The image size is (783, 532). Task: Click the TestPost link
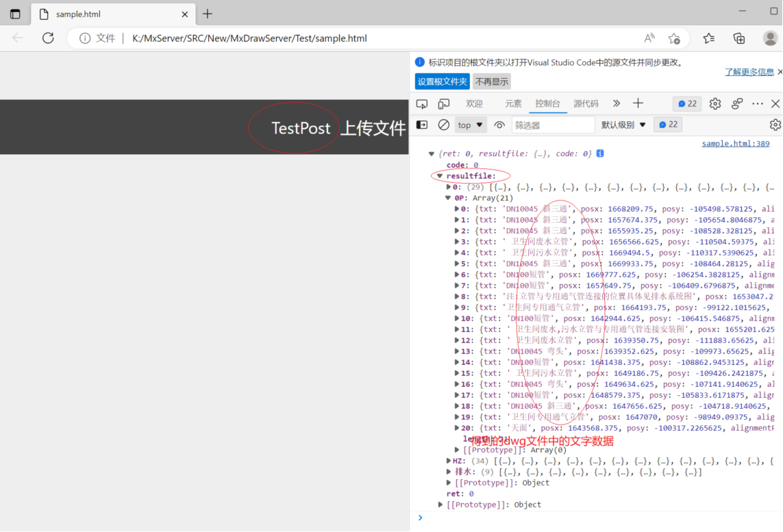coord(301,128)
